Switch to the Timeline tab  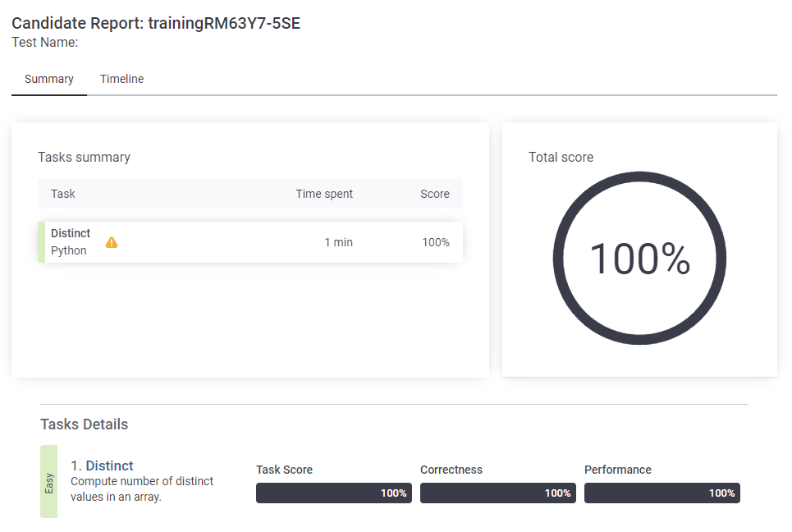[x=121, y=79]
